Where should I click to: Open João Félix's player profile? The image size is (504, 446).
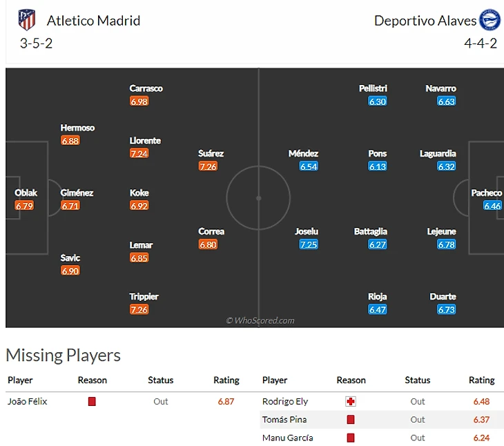pos(28,401)
